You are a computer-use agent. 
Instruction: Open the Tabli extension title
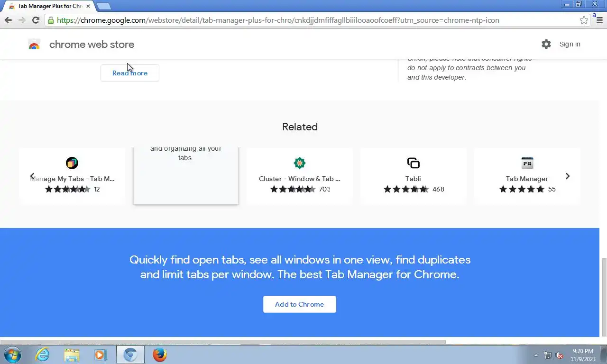[x=413, y=179]
